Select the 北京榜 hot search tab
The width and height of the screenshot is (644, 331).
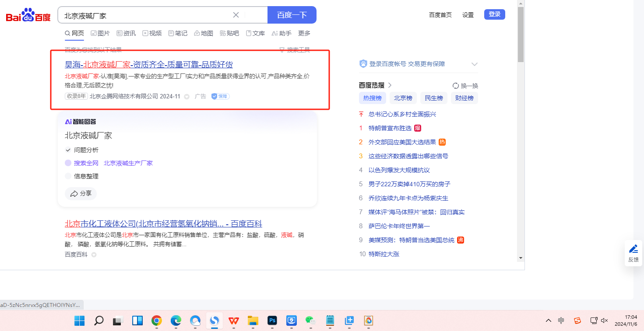pyautogui.click(x=403, y=98)
